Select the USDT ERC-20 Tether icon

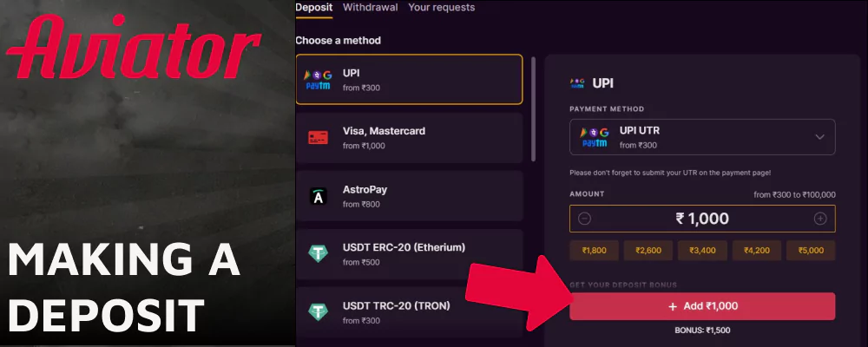coord(318,254)
